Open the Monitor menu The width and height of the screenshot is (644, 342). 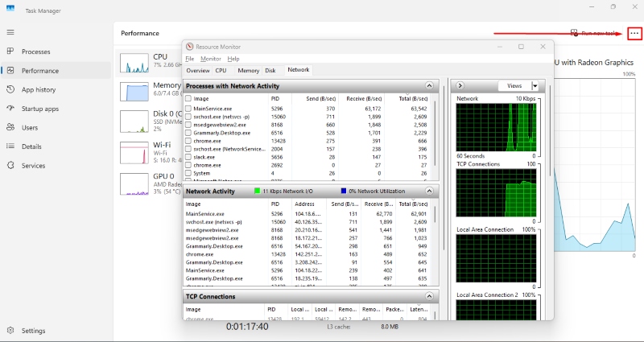point(211,59)
